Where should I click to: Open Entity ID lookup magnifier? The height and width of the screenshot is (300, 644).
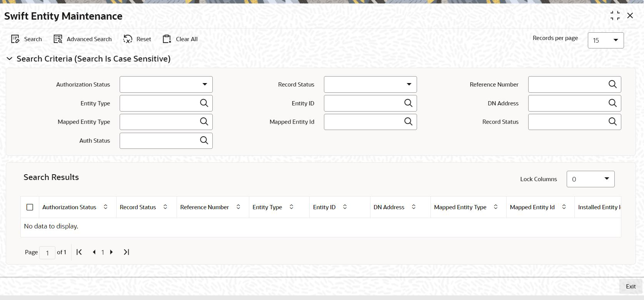[x=408, y=103]
